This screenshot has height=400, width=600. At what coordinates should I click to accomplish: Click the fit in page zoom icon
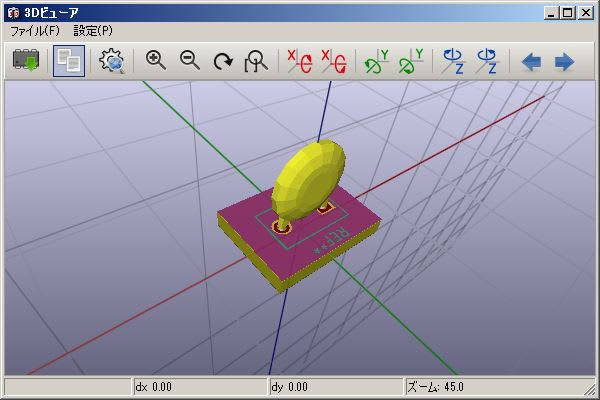click(x=257, y=61)
